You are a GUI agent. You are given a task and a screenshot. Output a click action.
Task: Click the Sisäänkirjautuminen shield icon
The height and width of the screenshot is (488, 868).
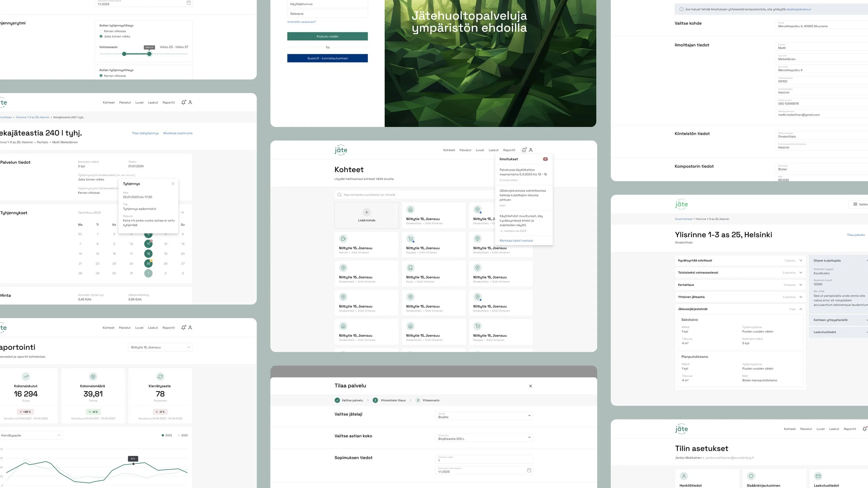[751, 476]
